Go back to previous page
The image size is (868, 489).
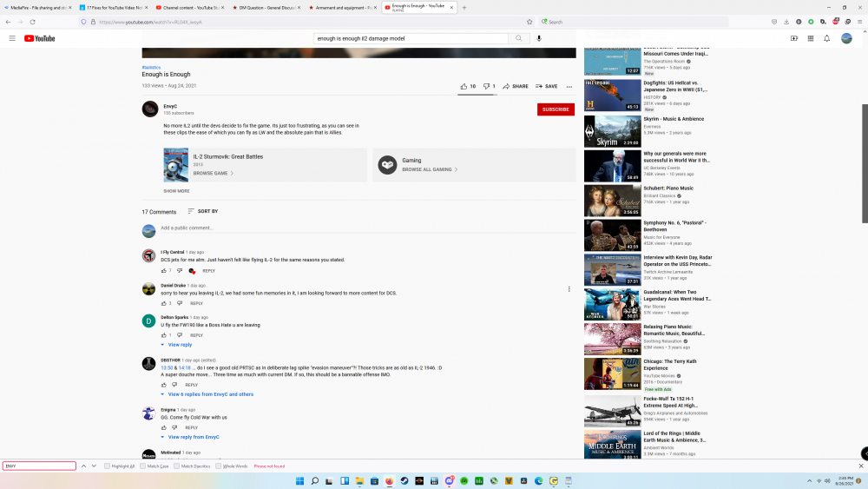tap(8, 23)
